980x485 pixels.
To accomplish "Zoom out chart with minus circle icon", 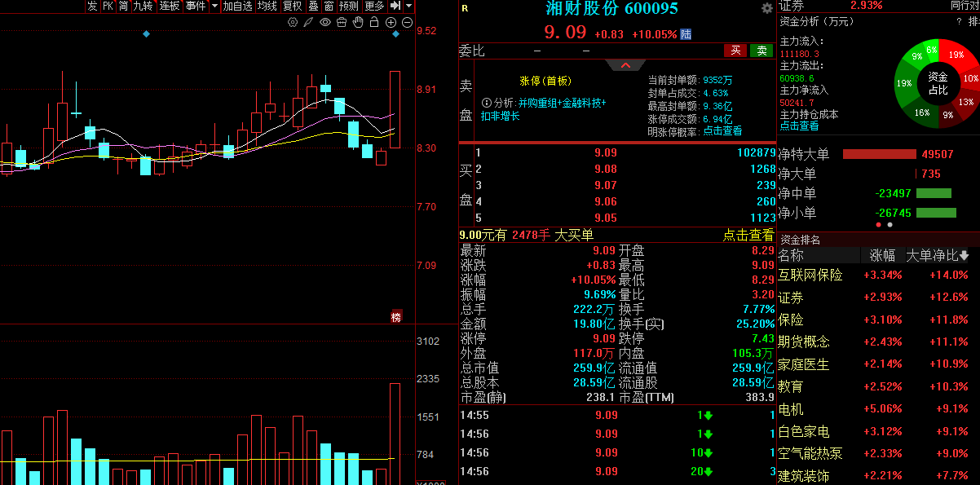I will pos(407,22).
